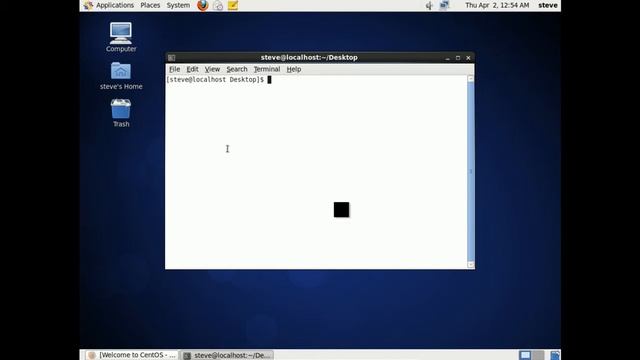640x360 pixels.
Task: Open the terminal Search menu
Action: tap(237, 69)
